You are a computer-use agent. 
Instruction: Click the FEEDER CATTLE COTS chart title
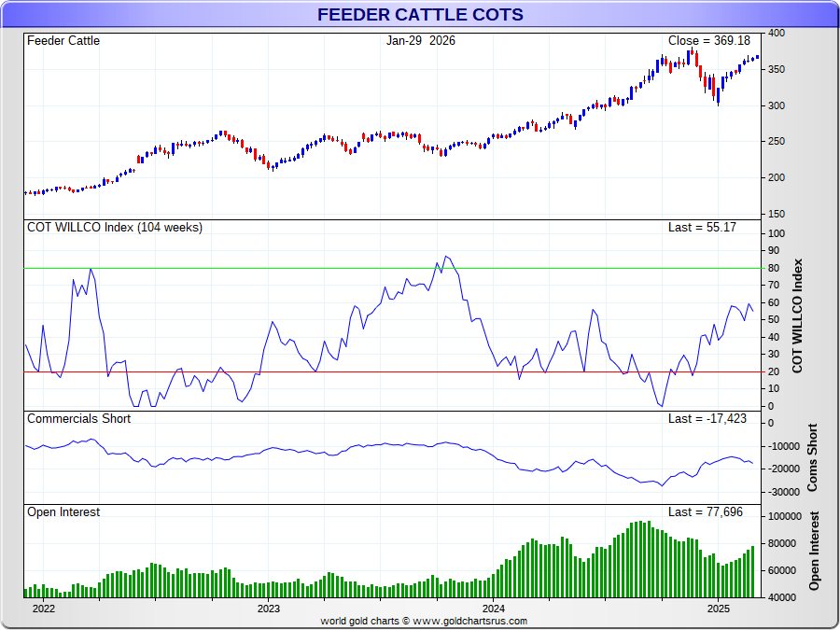pyautogui.click(x=420, y=15)
